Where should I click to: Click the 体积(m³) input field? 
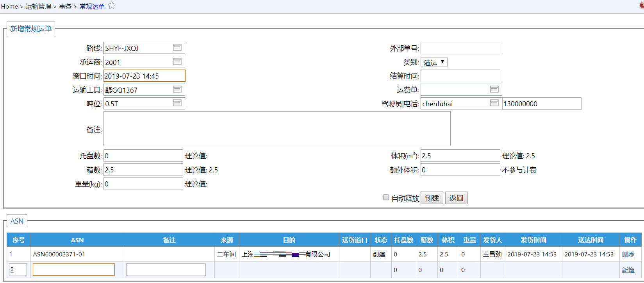[460, 156]
